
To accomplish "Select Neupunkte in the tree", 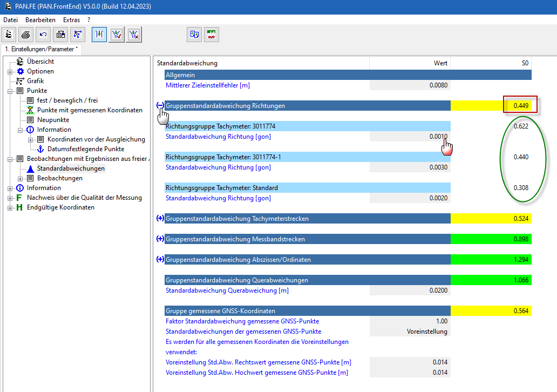I will pyautogui.click(x=53, y=120).
